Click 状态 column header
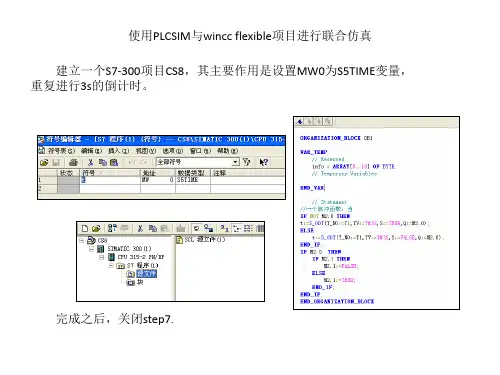 (69, 173)
